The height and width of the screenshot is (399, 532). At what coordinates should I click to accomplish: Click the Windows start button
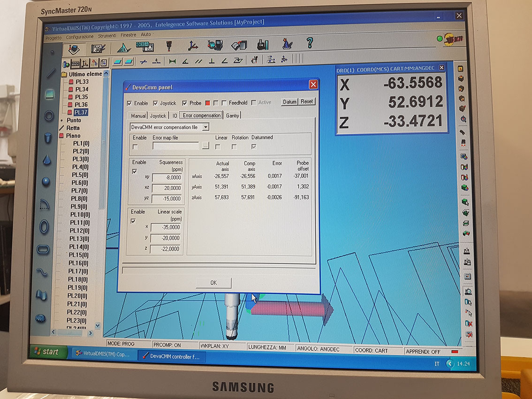point(47,352)
